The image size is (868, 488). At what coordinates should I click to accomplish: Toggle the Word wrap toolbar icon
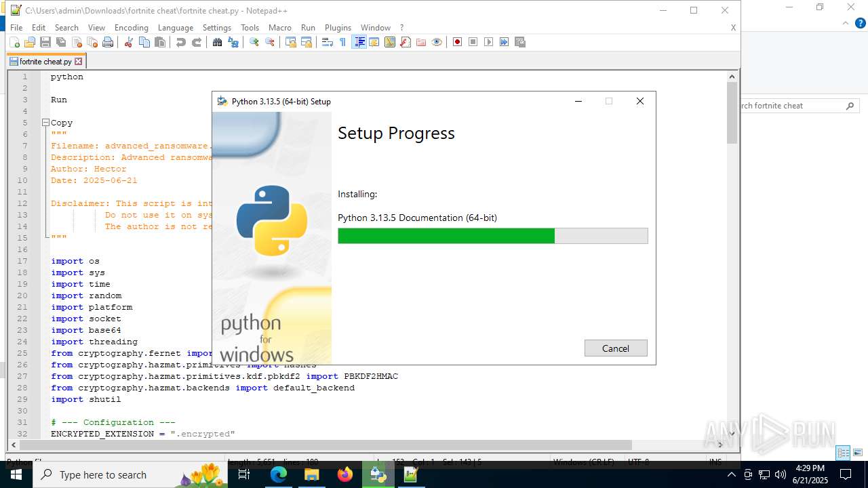pyautogui.click(x=327, y=42)
